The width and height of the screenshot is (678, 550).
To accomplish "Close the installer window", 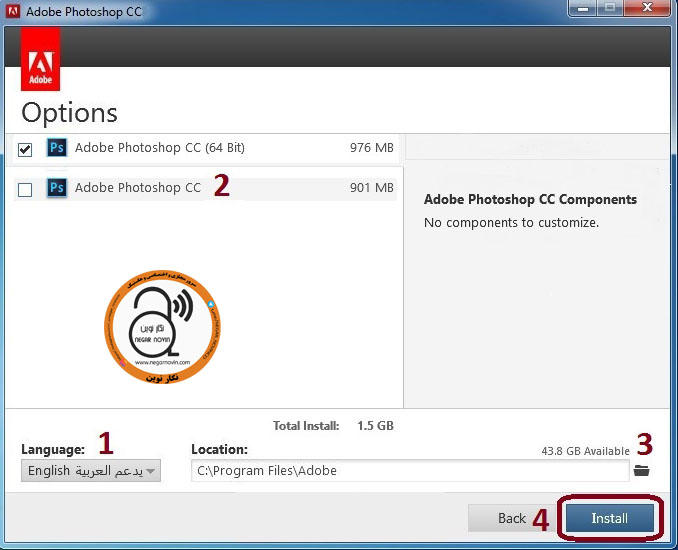I will click(647, 8).
